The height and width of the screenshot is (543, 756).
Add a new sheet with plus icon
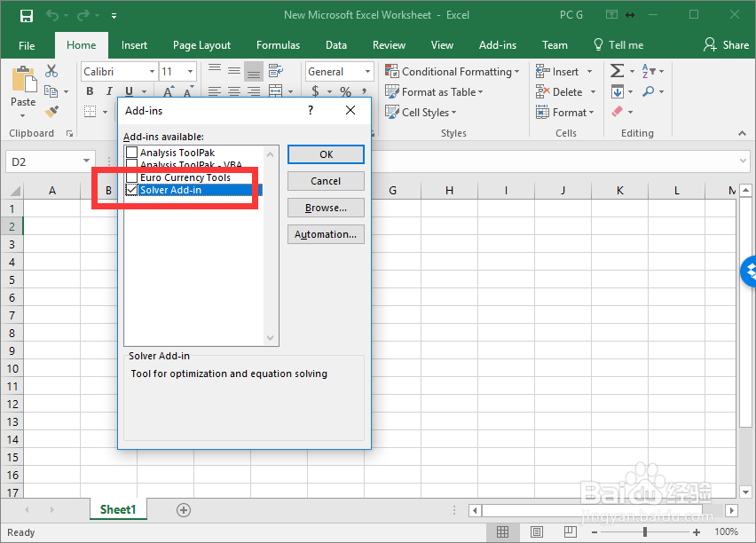(184, 509)
